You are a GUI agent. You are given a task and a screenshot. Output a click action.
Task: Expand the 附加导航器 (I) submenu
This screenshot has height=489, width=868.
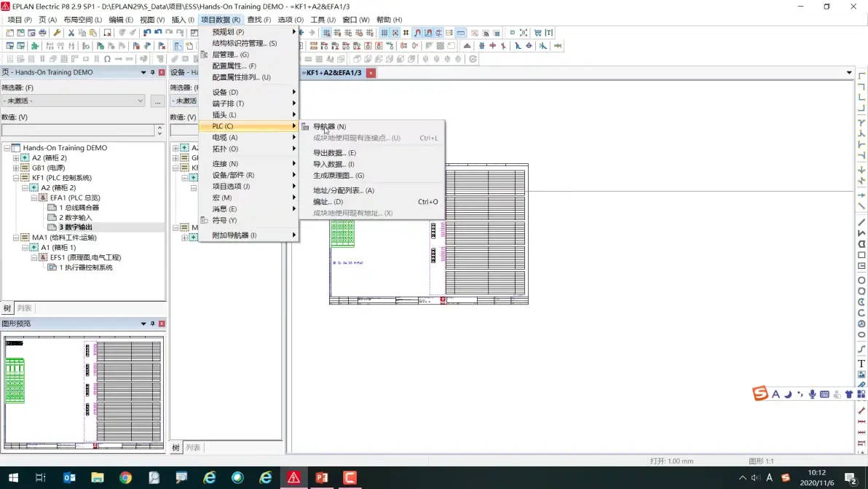[x=248, y=235]
